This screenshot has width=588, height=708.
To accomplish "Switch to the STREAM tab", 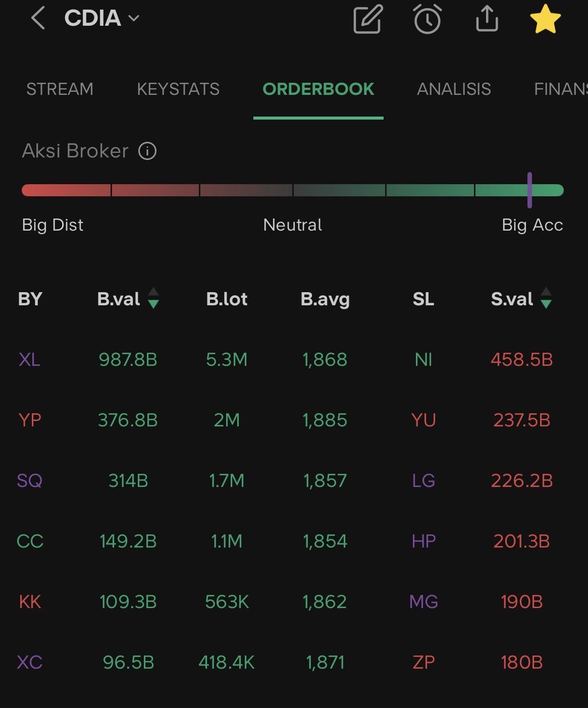I will click(x=60, y=89).
